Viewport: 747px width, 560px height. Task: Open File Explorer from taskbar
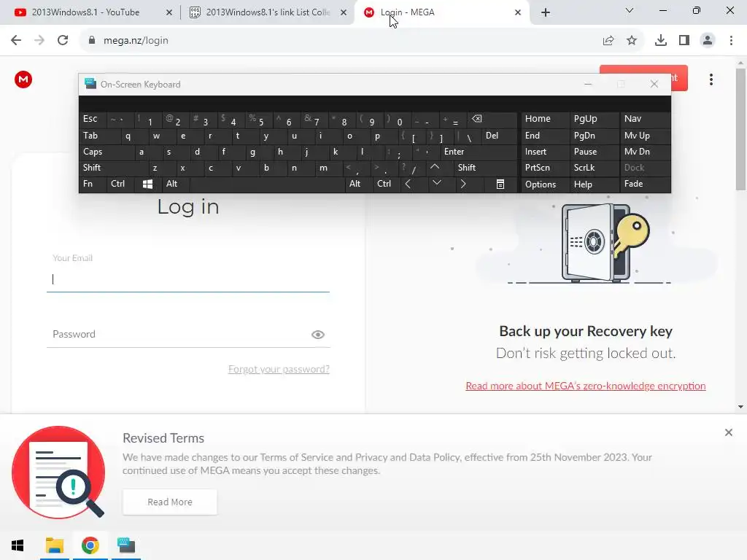pos(54,545)
